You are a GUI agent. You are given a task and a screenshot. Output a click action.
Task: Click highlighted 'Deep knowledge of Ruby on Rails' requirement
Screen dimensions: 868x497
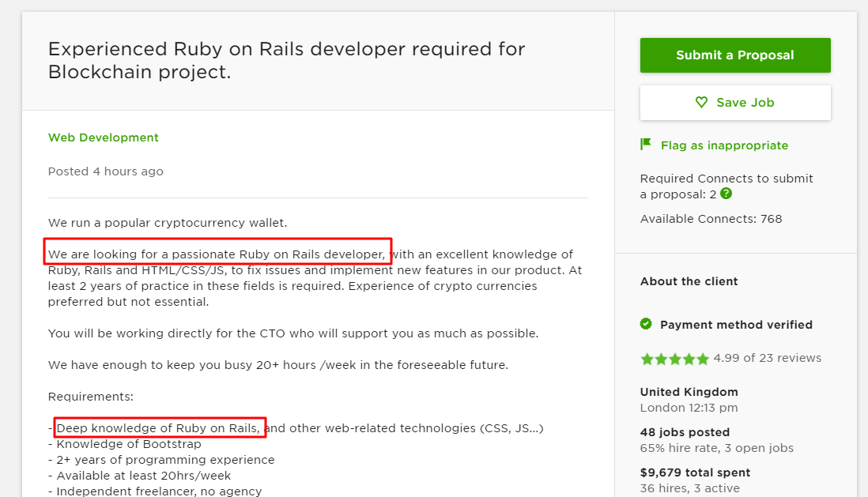point(159,428)
